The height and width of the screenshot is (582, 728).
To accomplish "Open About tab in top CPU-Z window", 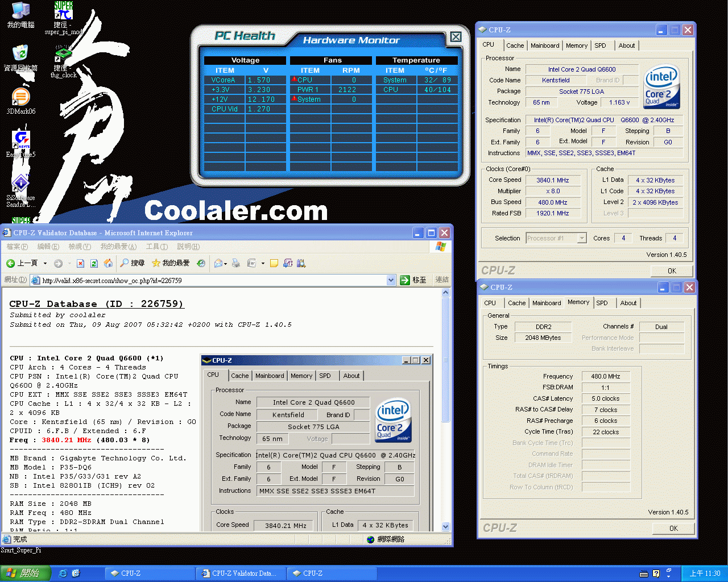I will coord(627,45).
